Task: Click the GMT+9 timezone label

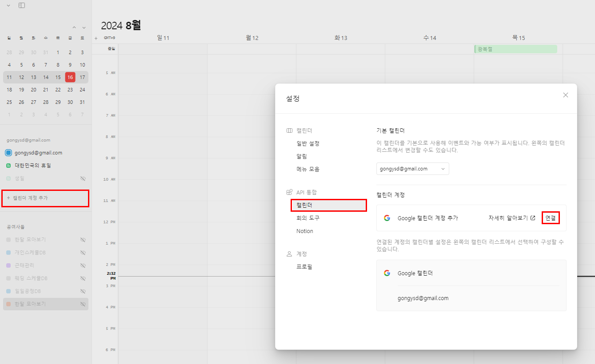Action: click(x=109, y=38)
